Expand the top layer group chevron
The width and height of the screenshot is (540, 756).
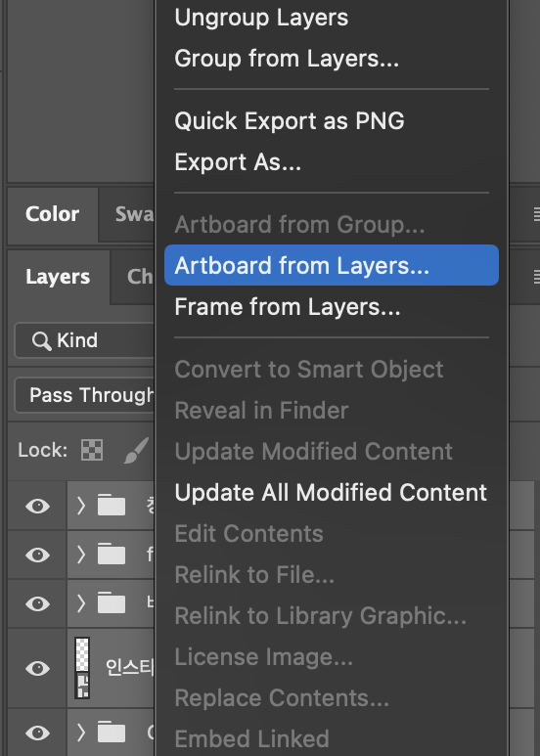coord(81,506)
